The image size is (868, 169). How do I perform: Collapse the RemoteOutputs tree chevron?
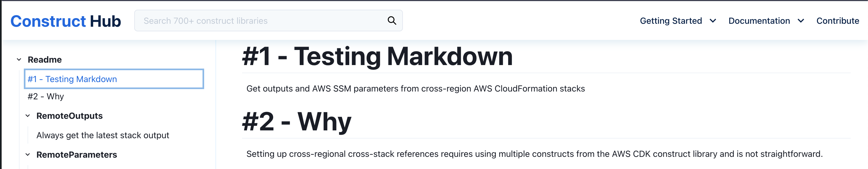tap(28, 116)
